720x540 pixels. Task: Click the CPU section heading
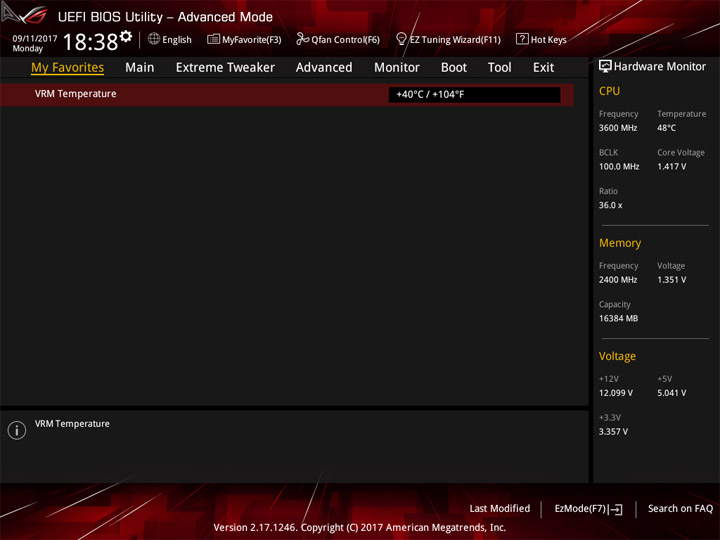point(609,91)
